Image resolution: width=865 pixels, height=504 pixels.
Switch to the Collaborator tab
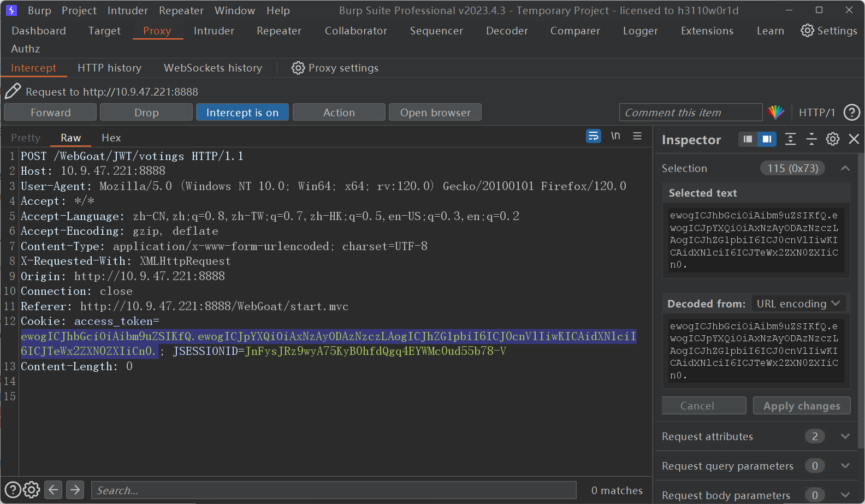pos(356,31)
